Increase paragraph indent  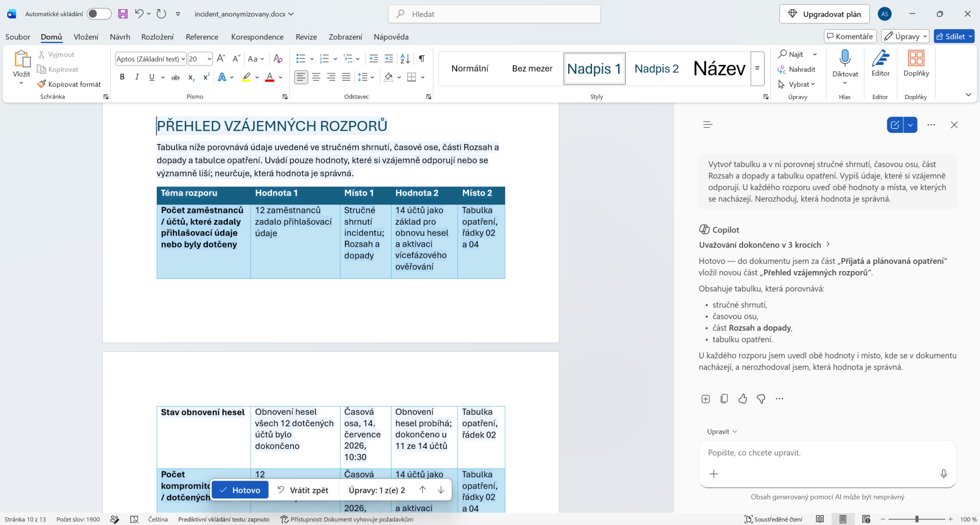point(389,59)
